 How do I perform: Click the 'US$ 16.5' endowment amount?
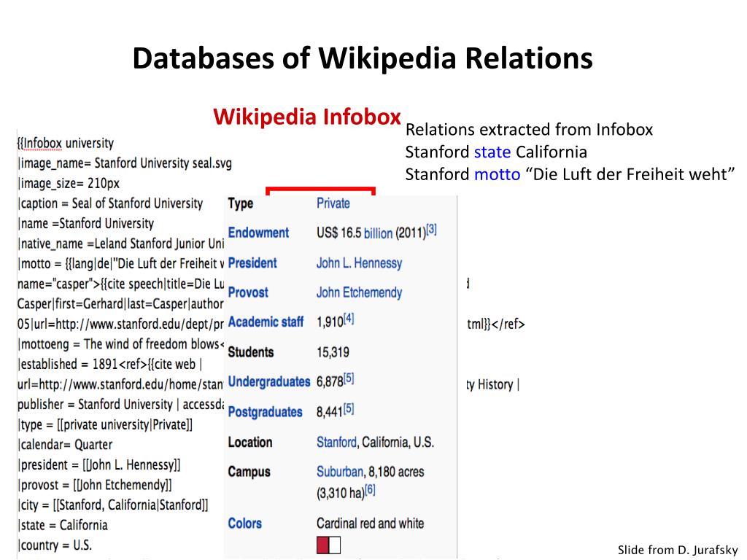(x=338, y=233)
